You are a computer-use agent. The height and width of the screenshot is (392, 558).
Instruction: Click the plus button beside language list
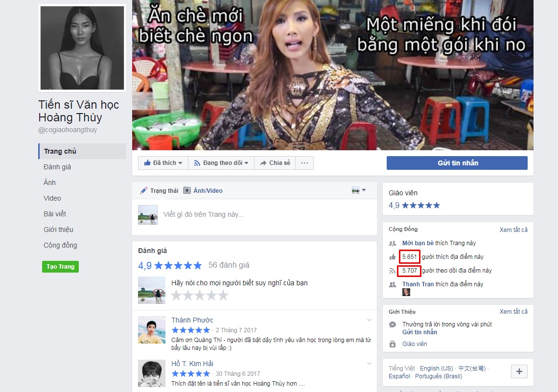click(x=519, y=372)
